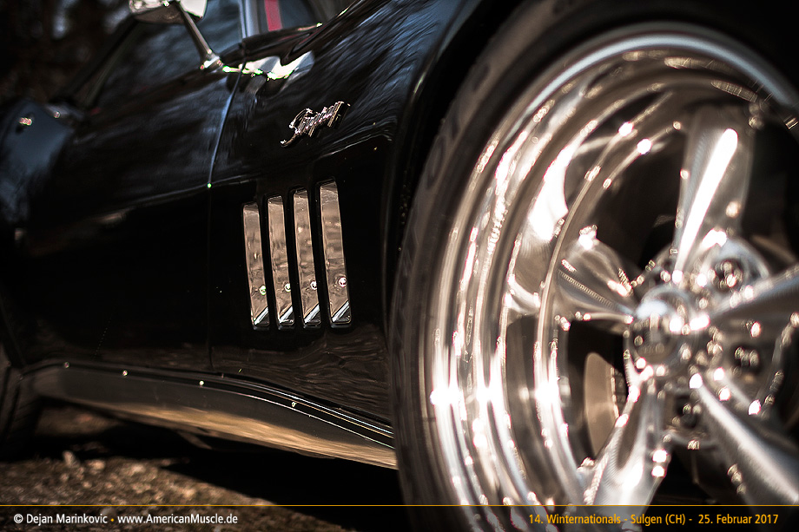
Task: Click the chrome rocker panel trim strip
Action: pyautogui.click(x=208, y=404)
